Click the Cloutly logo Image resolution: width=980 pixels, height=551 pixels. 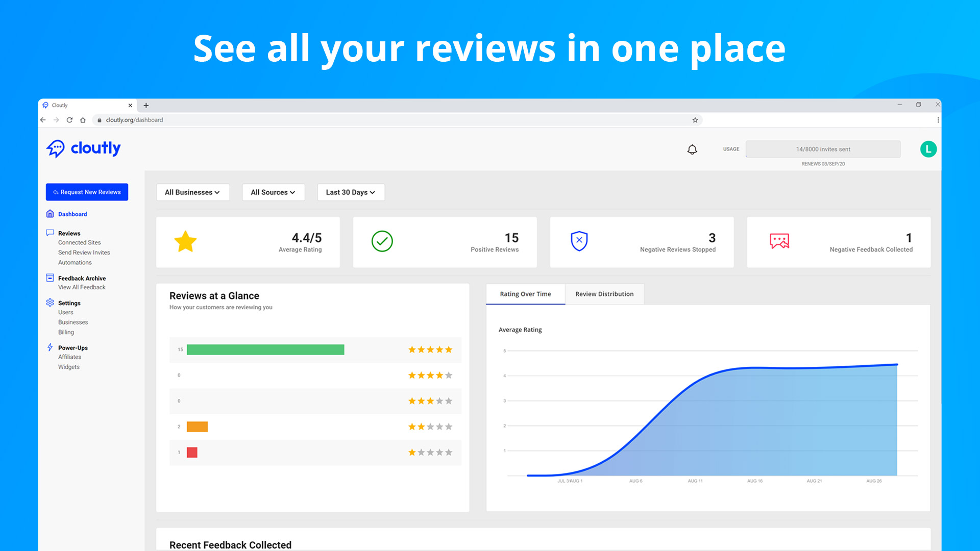coord(84,148)
